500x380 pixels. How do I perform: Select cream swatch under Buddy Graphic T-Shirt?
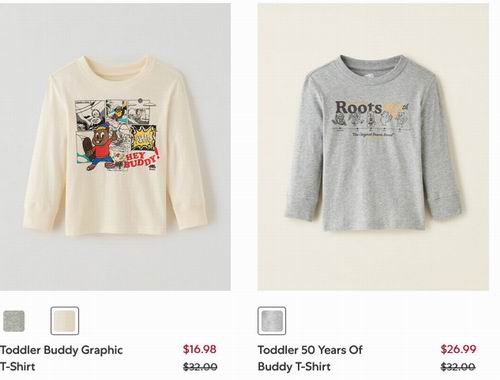pos(65,321)
